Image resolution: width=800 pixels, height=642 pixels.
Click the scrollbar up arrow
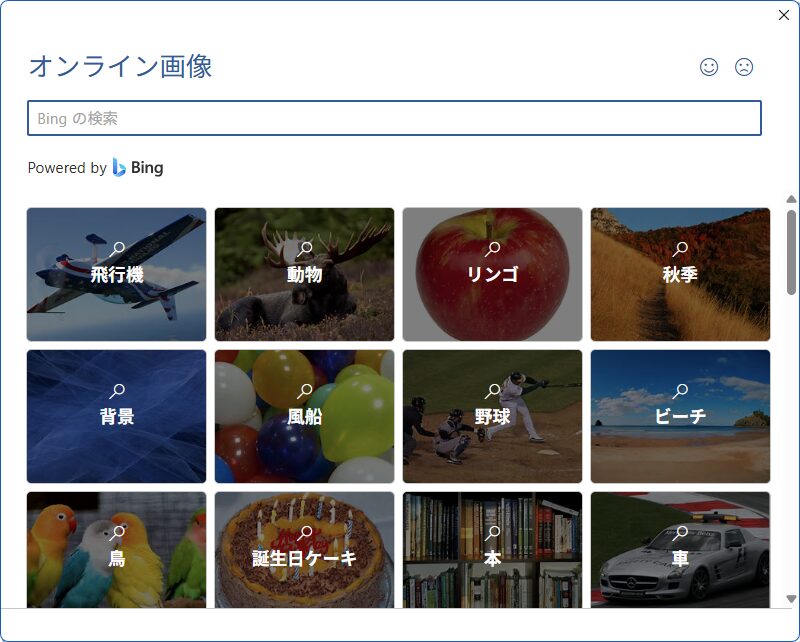pyautogui.click(x=791, y=199)
